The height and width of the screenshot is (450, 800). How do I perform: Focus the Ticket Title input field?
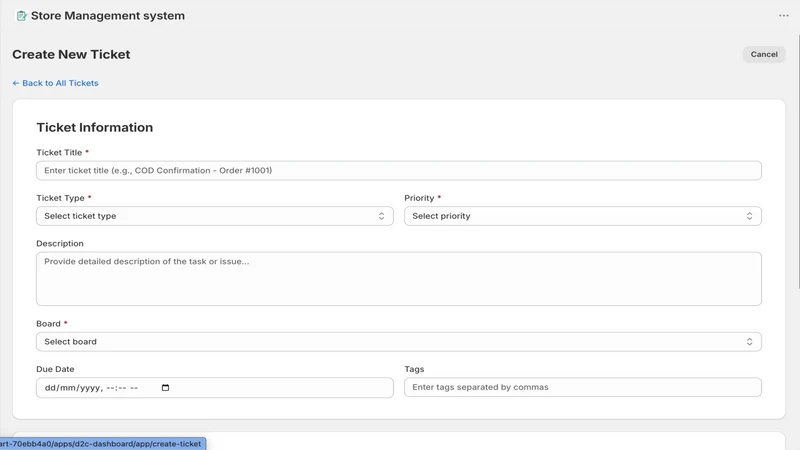398,170
